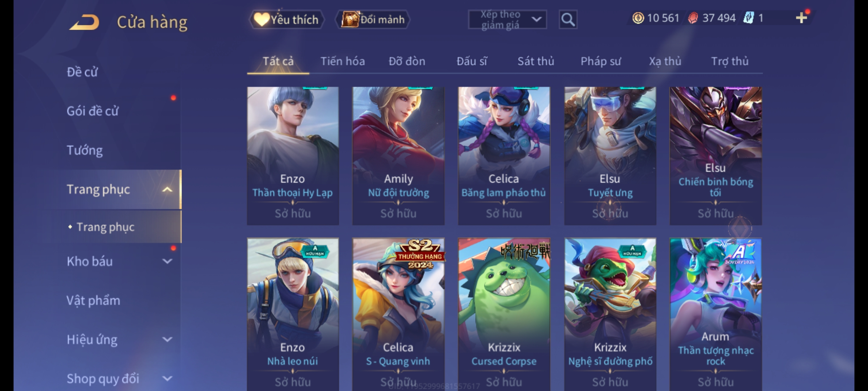Select the Pháp sư filter tab

point(601,61)
